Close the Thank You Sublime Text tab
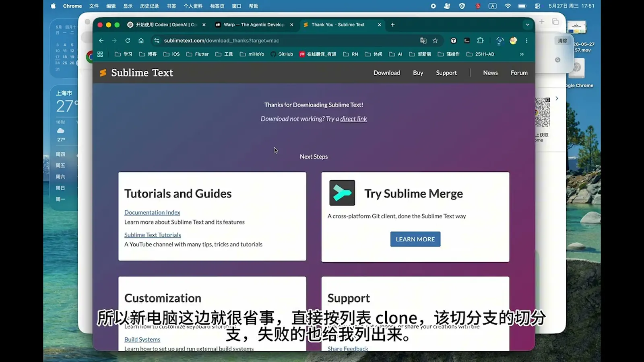The width and height of the screenshot is (644, 362). (x=379, y=25)
